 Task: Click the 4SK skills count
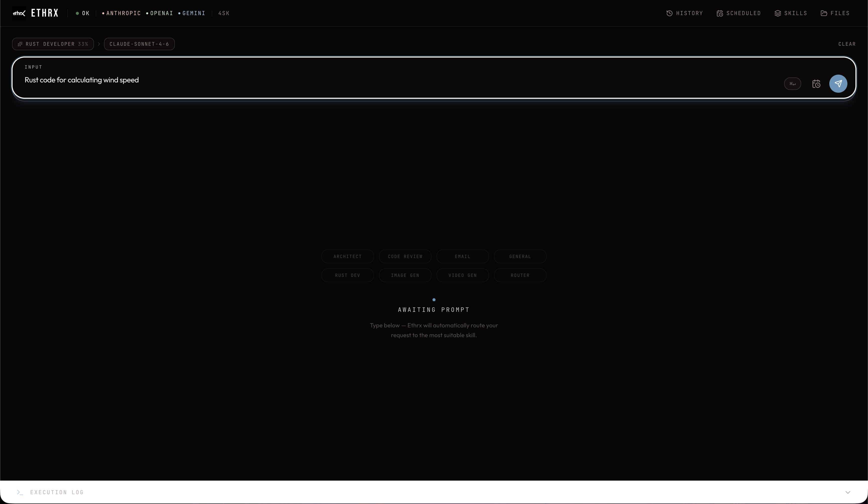tap(224, 13)
